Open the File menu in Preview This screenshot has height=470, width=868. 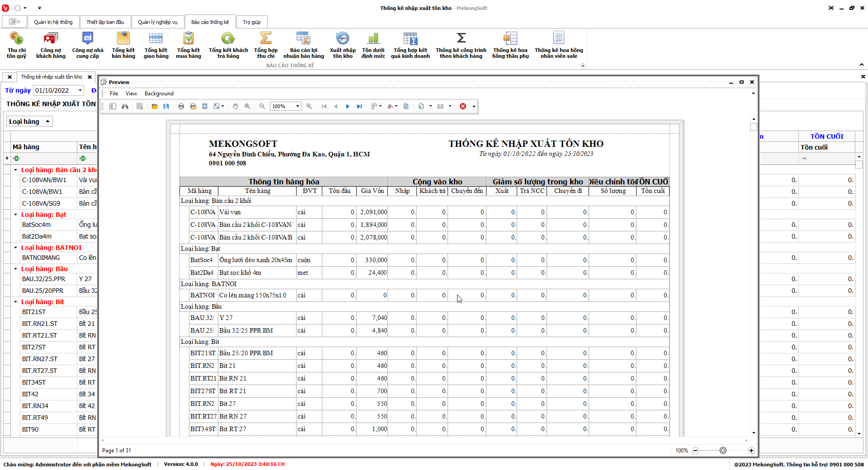click(x=114, y=94)
